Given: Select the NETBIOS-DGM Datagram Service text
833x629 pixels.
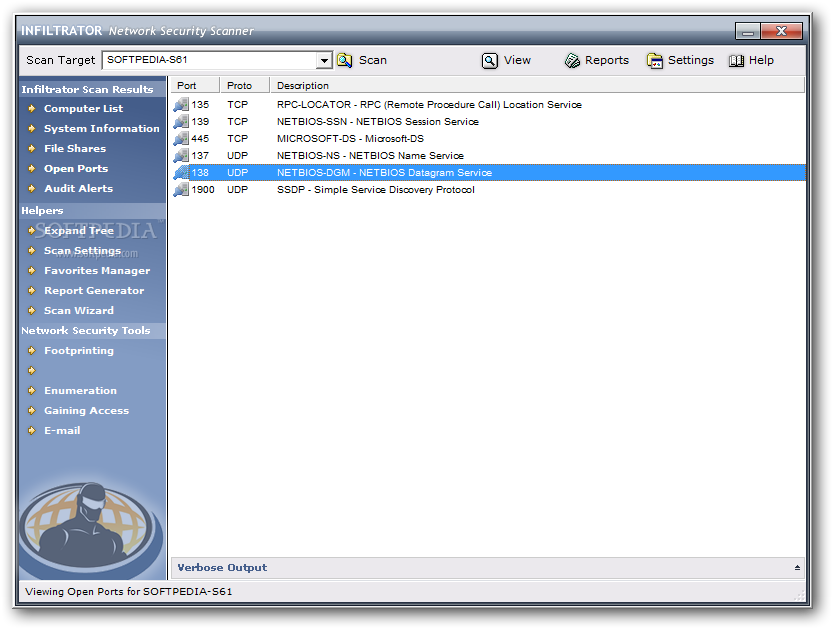Looking at the screenshot, I should [385, 173].
